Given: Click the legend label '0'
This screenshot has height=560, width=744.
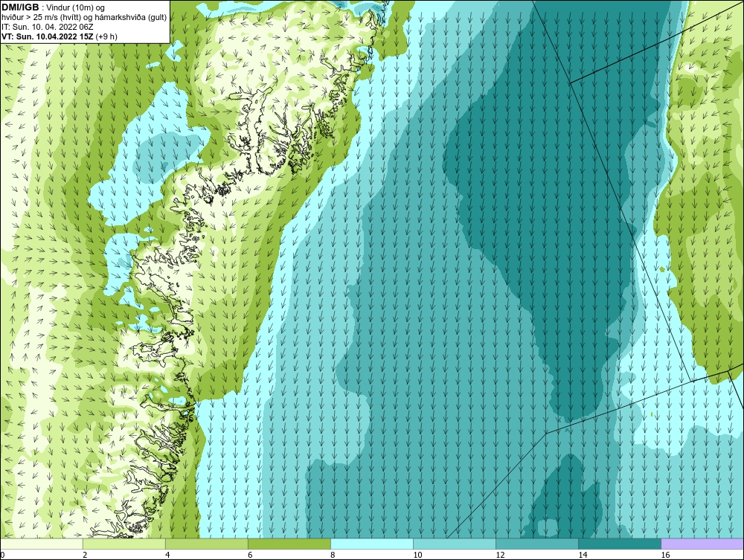Looking at the screenshot, I should 2,555.
